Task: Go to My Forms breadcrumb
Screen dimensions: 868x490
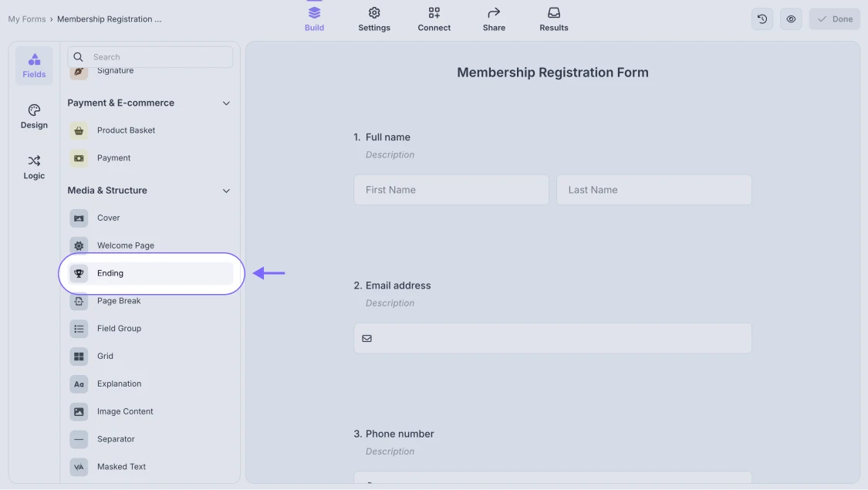Action: [27, 19]
